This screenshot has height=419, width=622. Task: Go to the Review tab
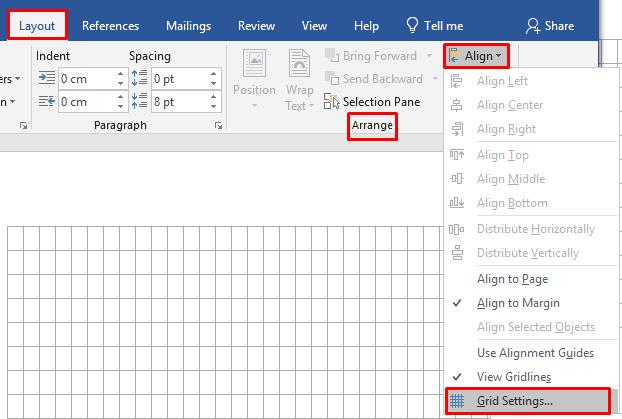coord(256,26)
